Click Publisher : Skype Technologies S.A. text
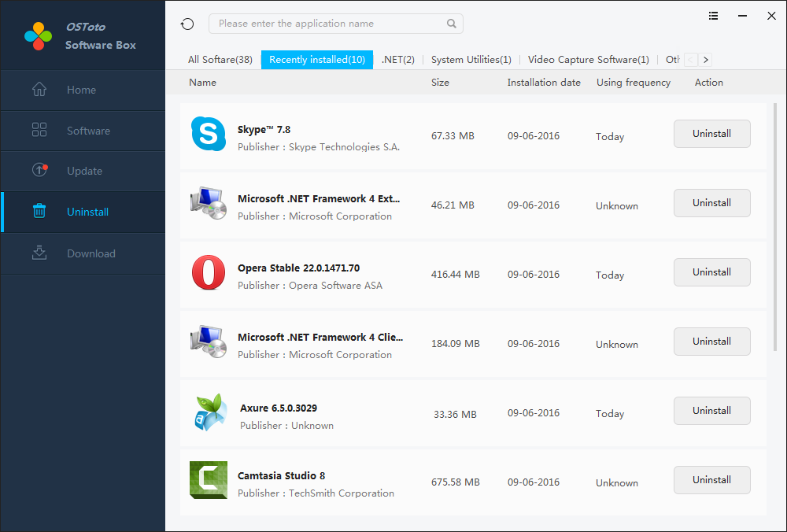Screen dimensions: 787x532 tap(319, 147)
